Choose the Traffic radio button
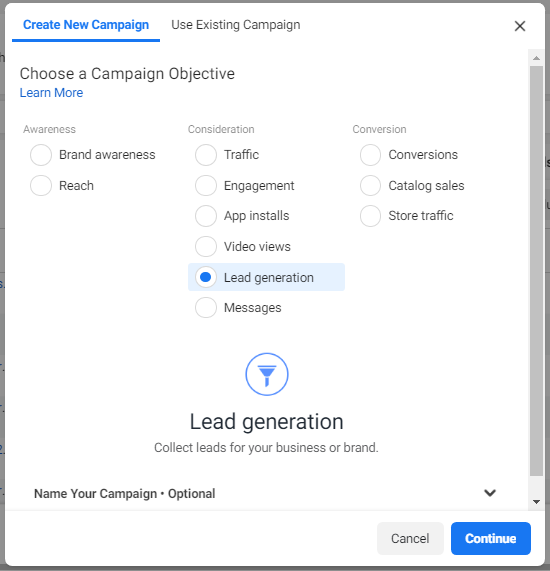Screen dimensions: 550x571 206,155
